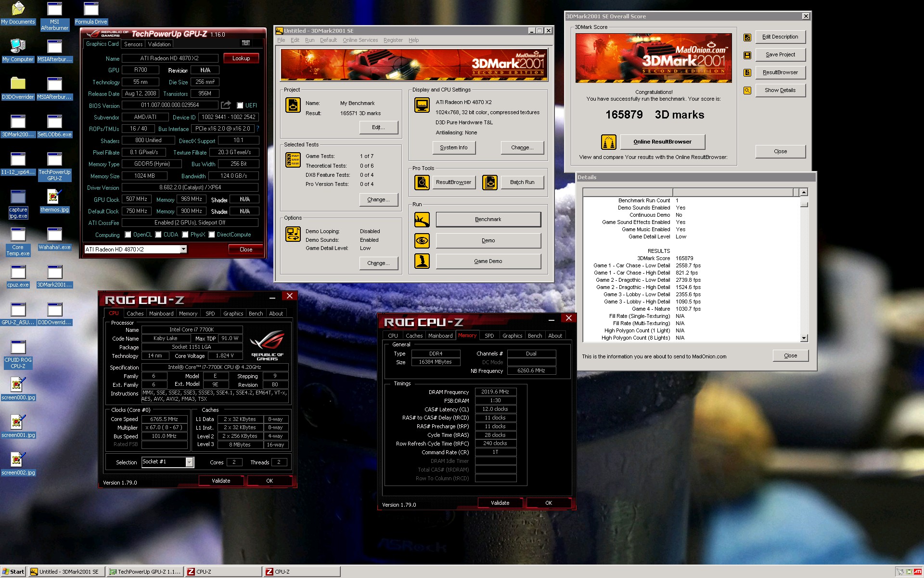Image resolution: width=924 pixels, height=578 pixels.
Task: Click the Display and CPU Settings monitor icon
Action: pos(422,105)
